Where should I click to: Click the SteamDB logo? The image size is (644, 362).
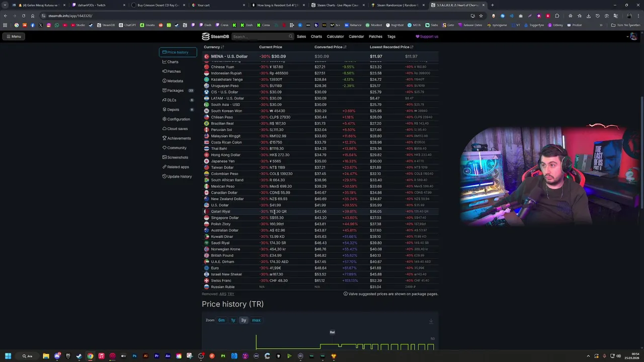[215, 36]
